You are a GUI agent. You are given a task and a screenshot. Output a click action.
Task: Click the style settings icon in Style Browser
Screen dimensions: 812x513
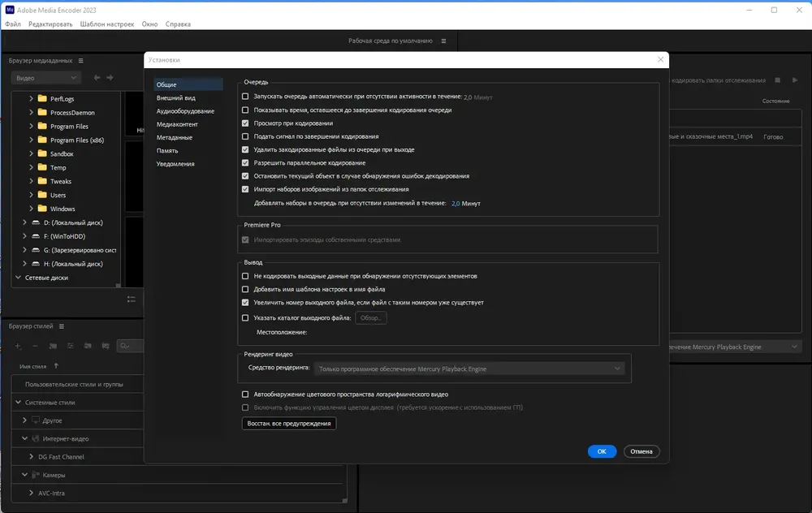[71, 346]
